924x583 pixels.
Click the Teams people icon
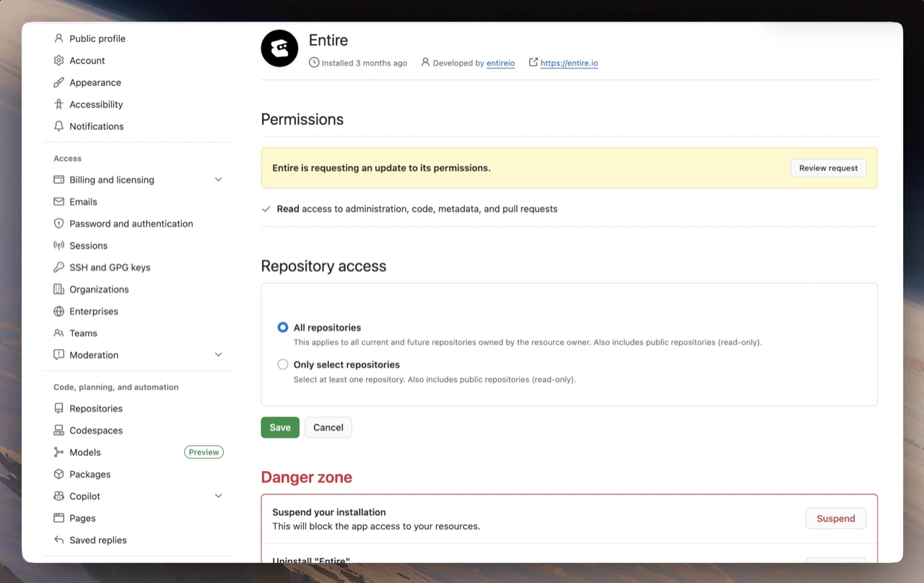pos(59,333)
